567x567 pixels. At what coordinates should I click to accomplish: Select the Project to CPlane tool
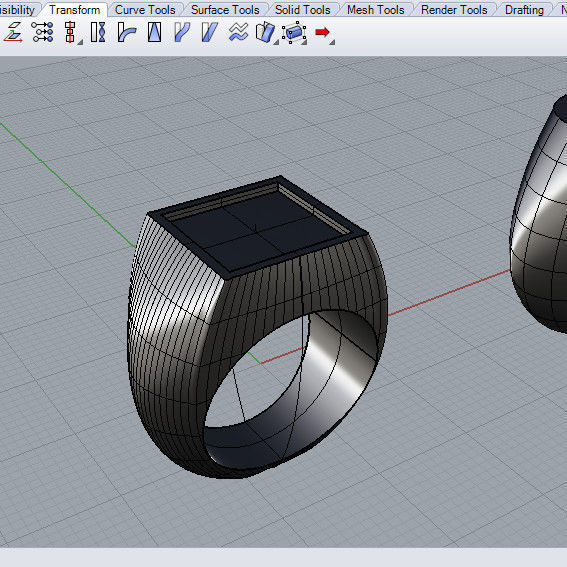[13, 32]
